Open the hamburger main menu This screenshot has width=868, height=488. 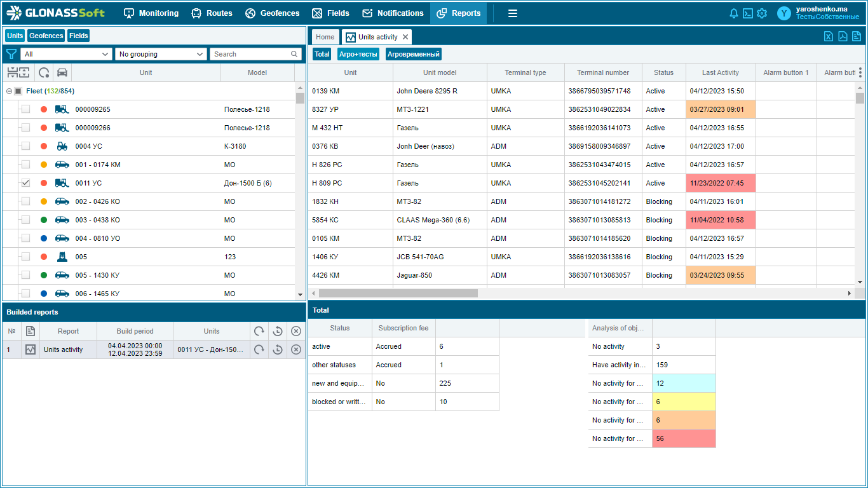[x=513, y=13]
